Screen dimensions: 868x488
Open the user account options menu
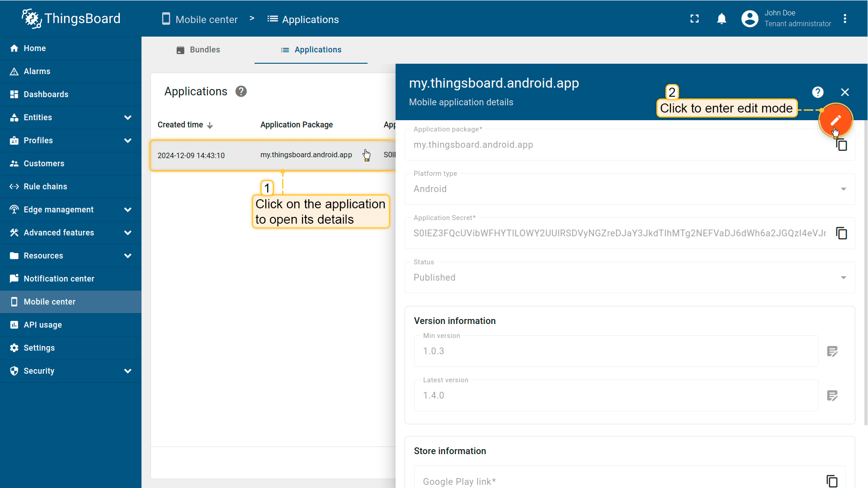point(844,19)
